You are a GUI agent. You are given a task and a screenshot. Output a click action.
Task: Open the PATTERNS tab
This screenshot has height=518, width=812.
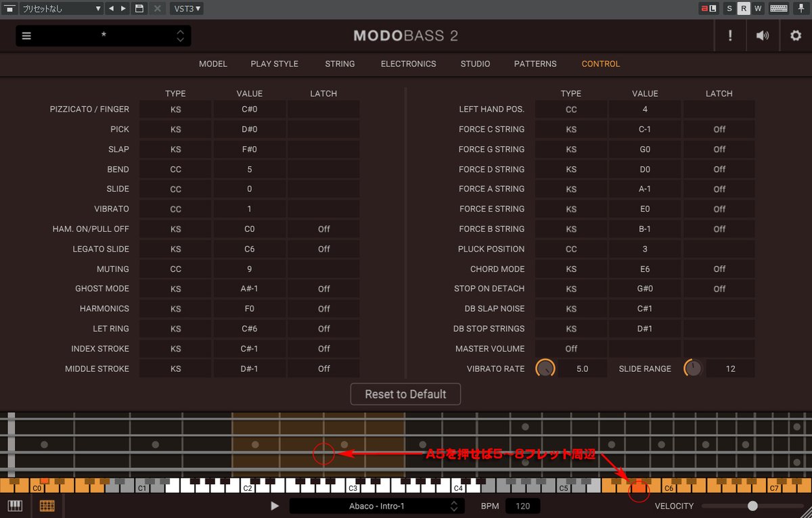535,64
